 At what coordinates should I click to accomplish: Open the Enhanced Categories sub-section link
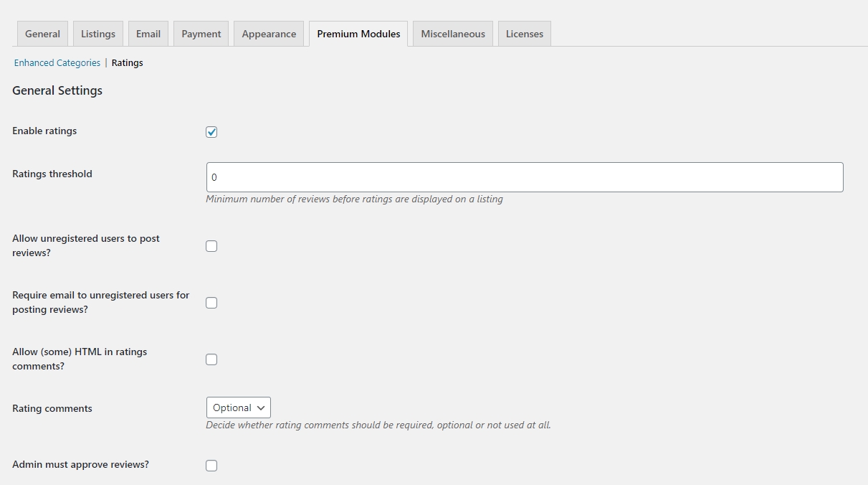coord(57,63)
